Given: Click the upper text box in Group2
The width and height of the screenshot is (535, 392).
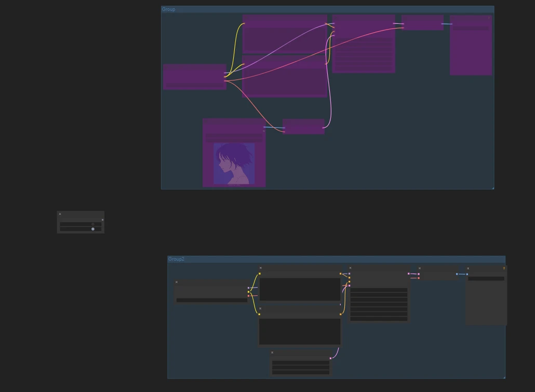Looking at the screenshot, I should click(300, 289).
